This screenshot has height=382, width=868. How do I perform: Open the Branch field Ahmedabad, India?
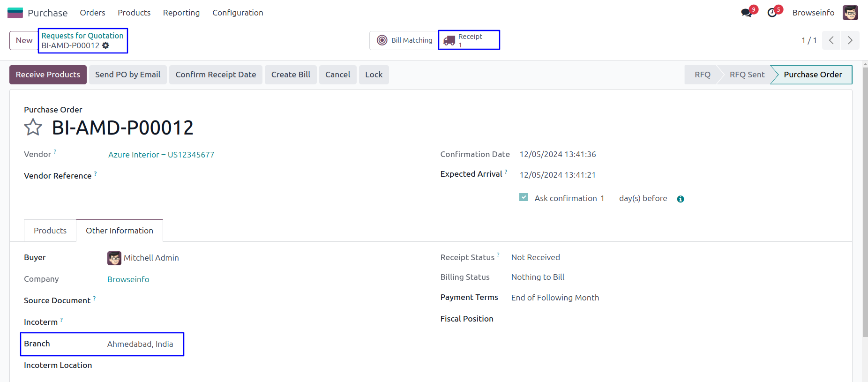coord(140,344)
